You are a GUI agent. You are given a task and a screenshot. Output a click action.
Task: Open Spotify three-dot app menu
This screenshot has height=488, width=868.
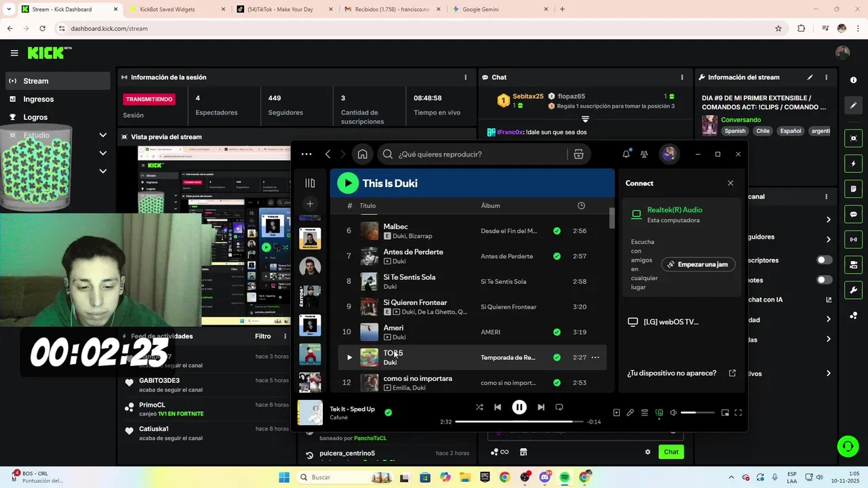[307, 154]
